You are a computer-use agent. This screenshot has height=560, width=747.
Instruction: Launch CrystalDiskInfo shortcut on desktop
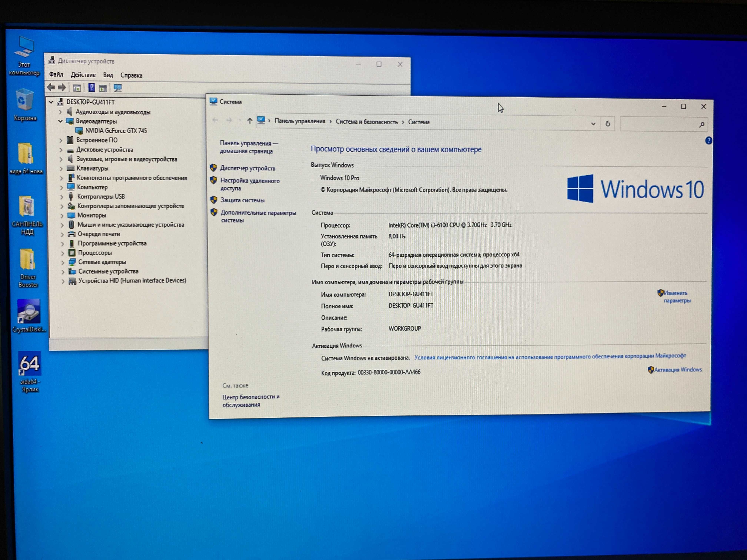click(29, 316)
